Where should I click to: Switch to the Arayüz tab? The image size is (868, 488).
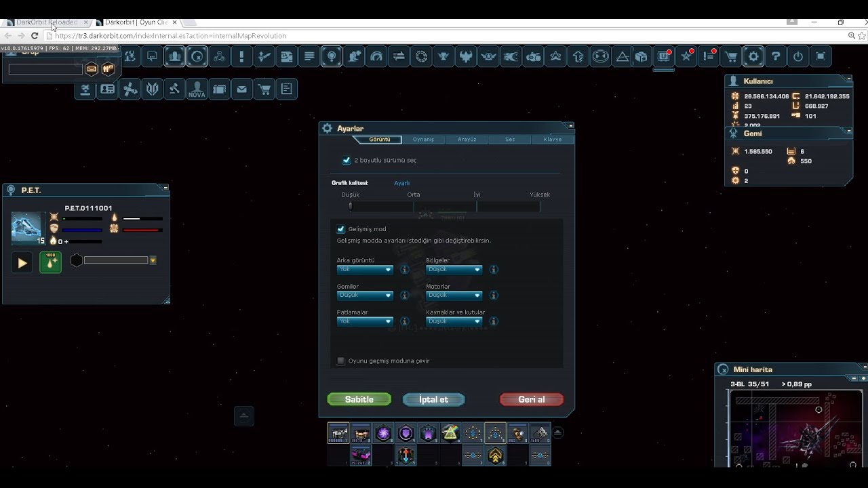(x=467, y=140)
